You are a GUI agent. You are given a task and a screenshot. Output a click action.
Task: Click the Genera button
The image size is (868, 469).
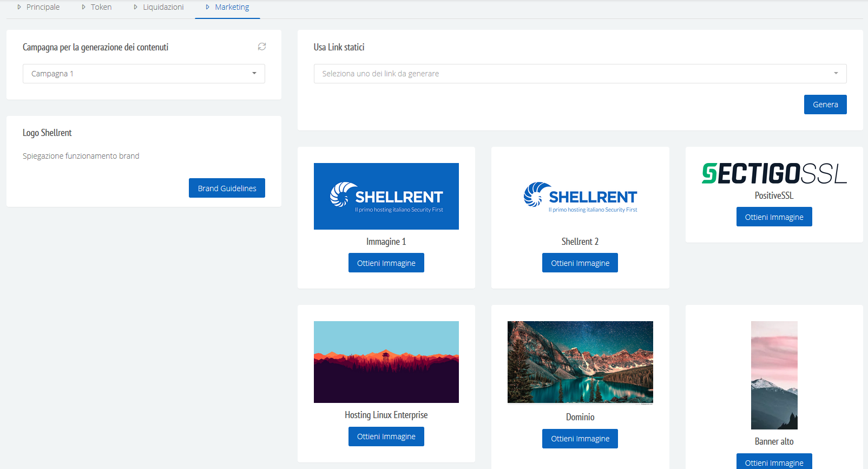(x=825, y=105)
